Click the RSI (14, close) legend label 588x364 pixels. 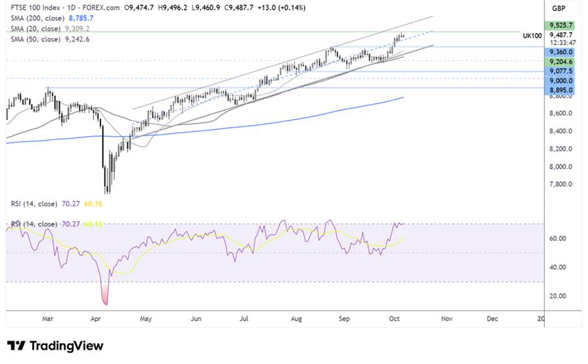[33, 203]
